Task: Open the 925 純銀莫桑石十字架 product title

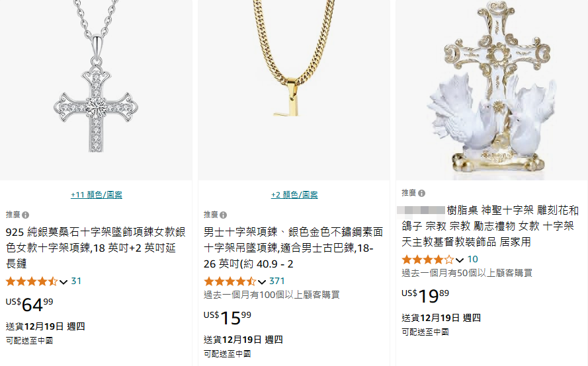Action: point(96,248)
